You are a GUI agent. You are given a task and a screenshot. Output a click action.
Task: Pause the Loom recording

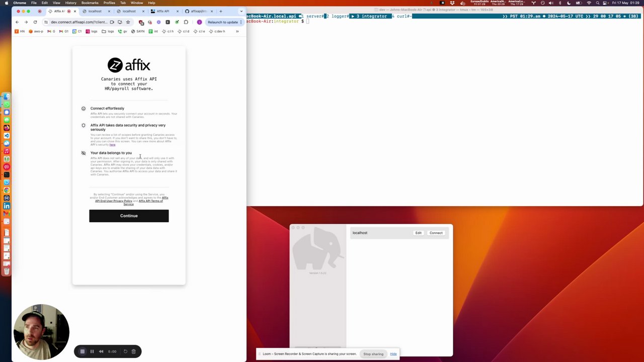(x=92, y=351)
